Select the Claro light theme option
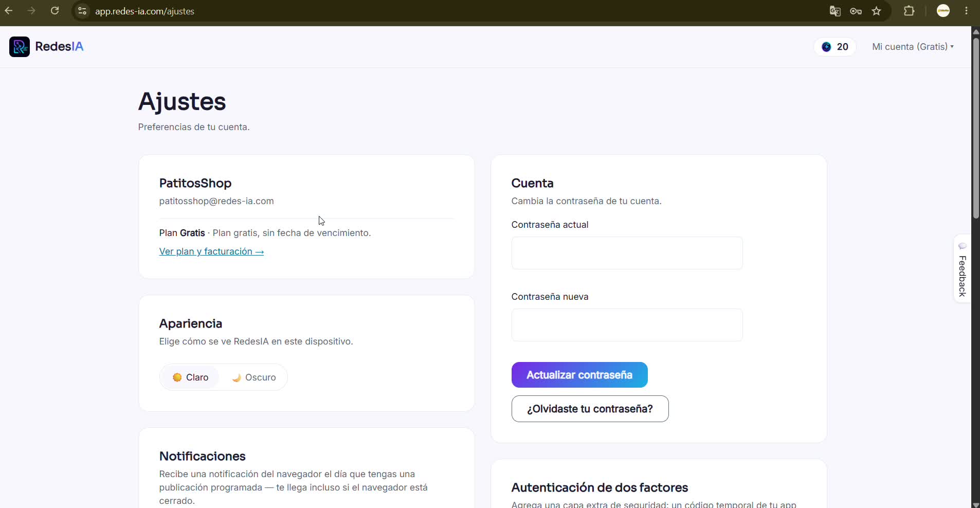This screenshot has height=508, width=980. (190, 377)
